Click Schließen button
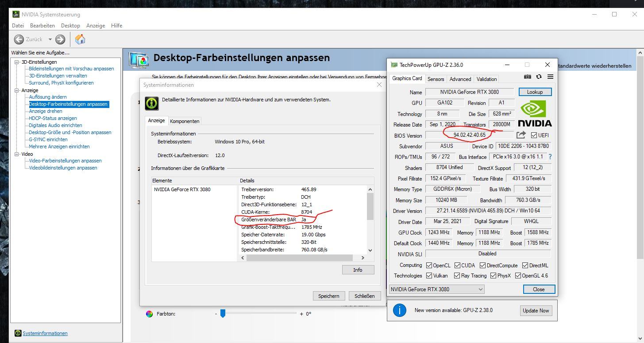The width and height of the screenshot is (644, 343). coord(365,296)
